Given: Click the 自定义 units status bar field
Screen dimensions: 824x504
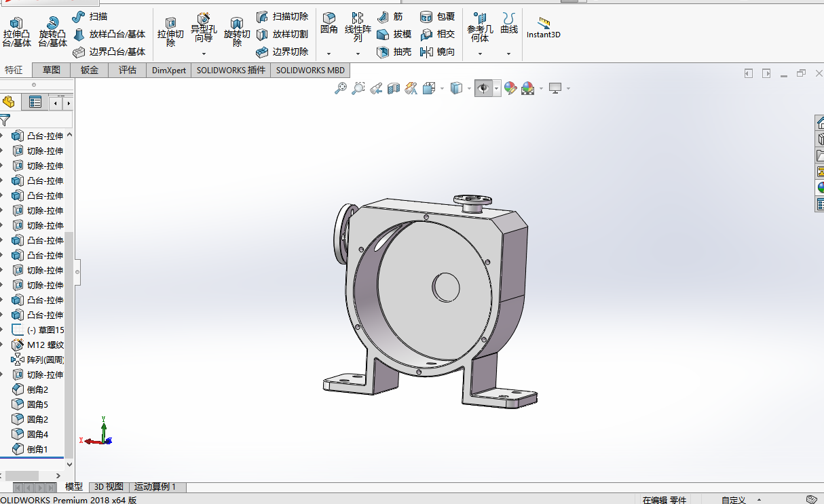Looking at the screenshot, I should 733,500.
